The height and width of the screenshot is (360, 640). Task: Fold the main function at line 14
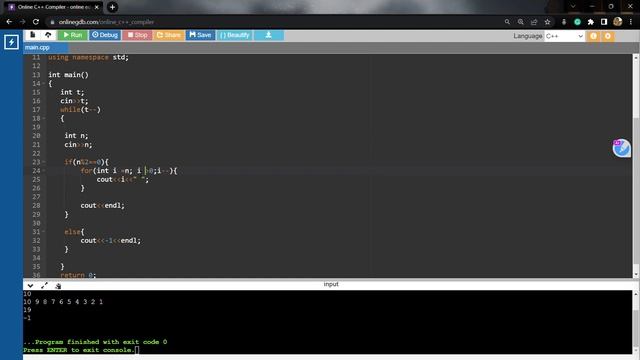point(44,84)
